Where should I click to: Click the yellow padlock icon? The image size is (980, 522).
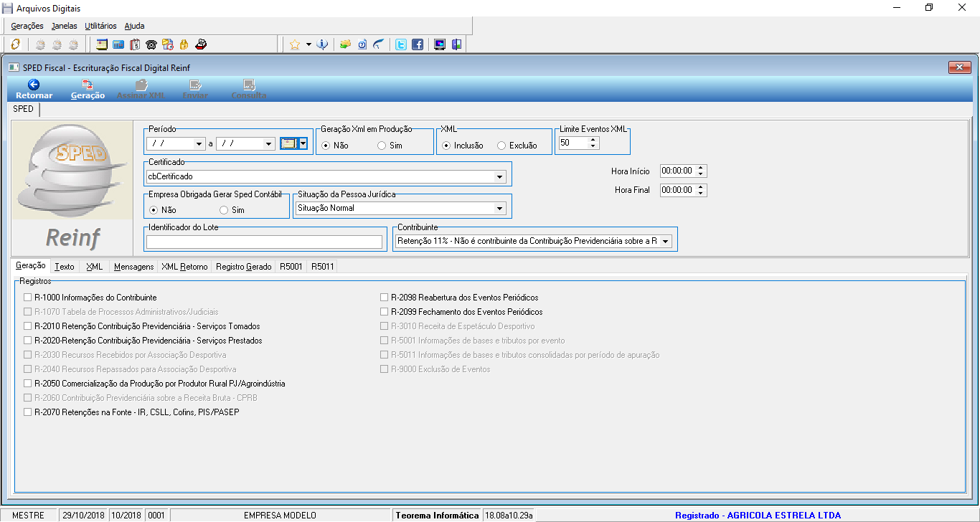(184, 44)
